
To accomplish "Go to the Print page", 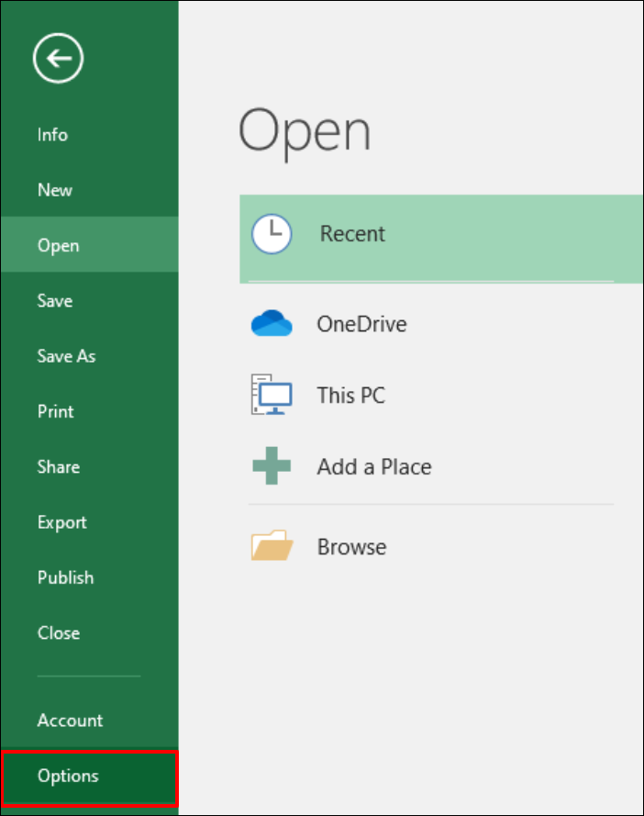I will tap(55, 411).
